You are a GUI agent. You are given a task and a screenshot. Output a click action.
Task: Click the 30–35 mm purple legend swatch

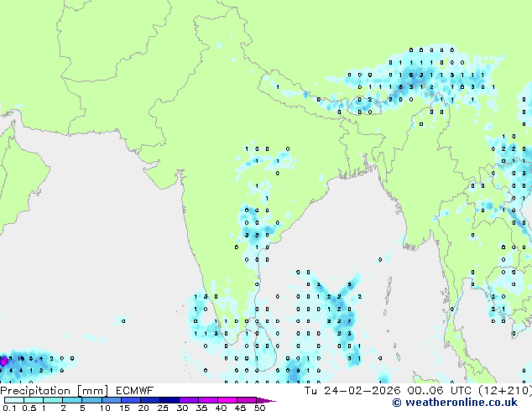tap(188, 400)
